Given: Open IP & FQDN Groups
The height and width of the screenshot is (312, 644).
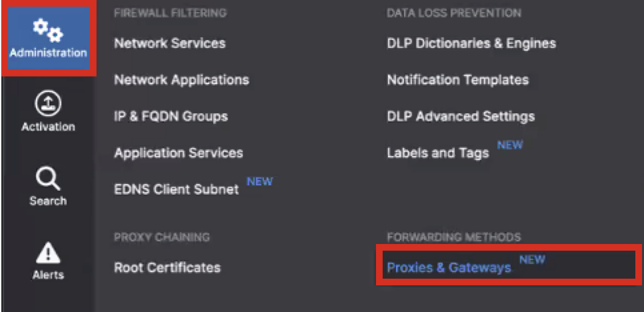Looking at the screenshot, I should click(171, 117).
